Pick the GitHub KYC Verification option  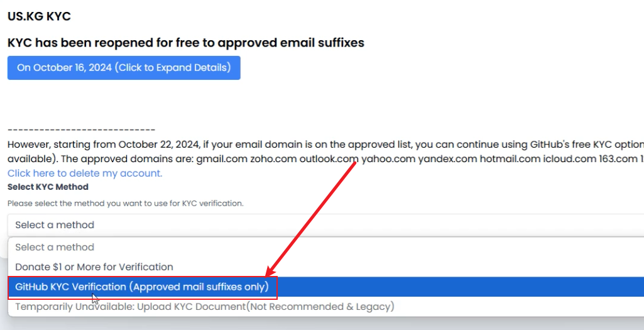click(142, 287)
